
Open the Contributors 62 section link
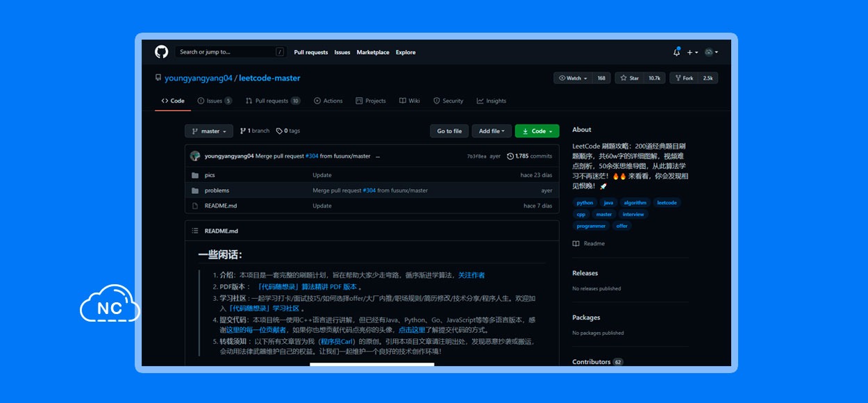point(598,362)
